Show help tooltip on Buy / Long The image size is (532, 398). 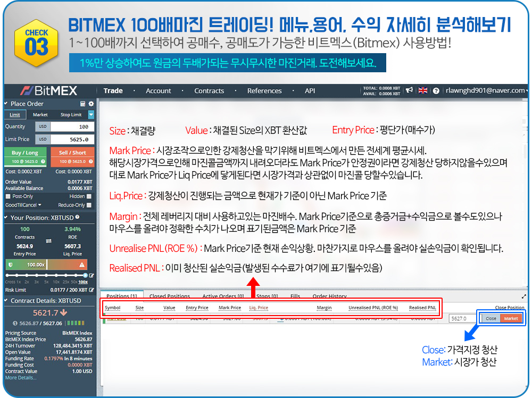tap(43, 162)
